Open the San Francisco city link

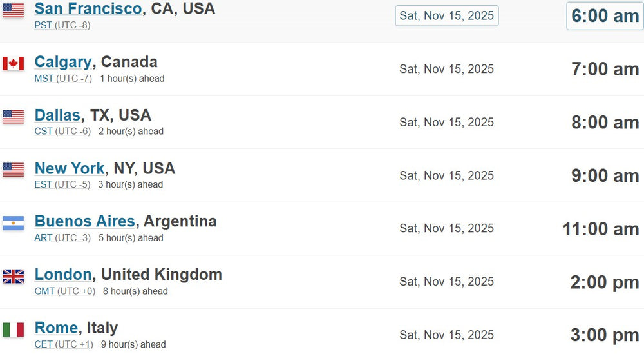pyautogui.click(x=88, y=8)
